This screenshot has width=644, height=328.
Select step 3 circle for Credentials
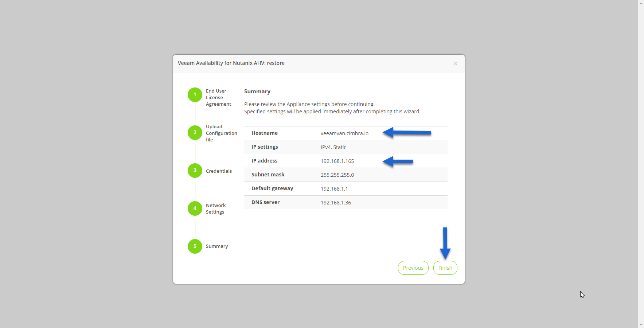tap(195, 171)
